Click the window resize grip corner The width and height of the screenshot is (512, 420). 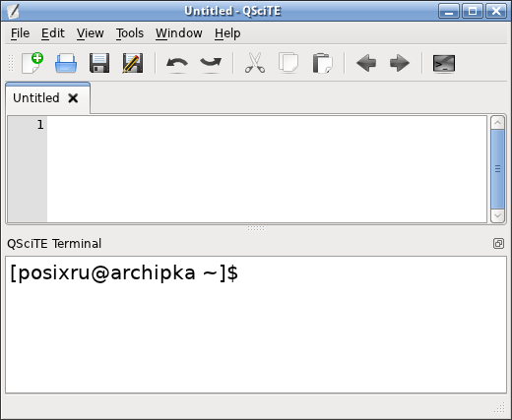pyautogui.click(x=500, y=407)
